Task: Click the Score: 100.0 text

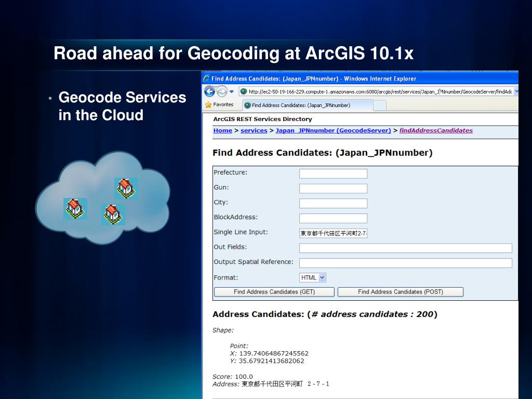Action: point(232,377)
